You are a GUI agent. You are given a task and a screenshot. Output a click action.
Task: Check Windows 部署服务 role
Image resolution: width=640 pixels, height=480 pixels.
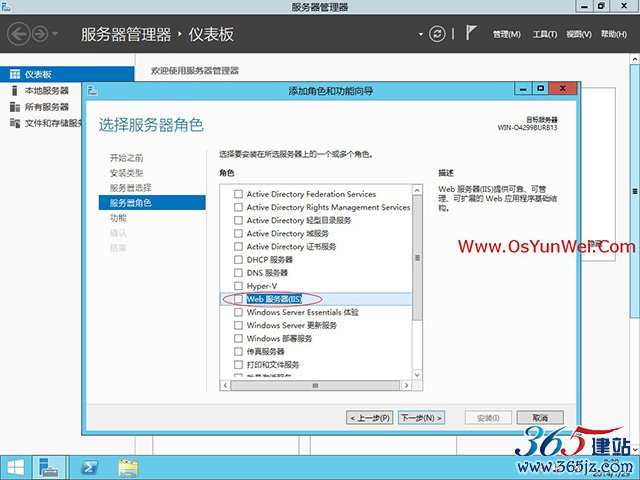[238, 338]
